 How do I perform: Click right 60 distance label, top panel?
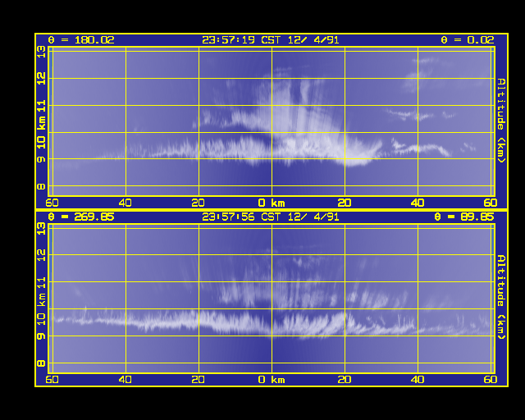click(x=491, y=203)
